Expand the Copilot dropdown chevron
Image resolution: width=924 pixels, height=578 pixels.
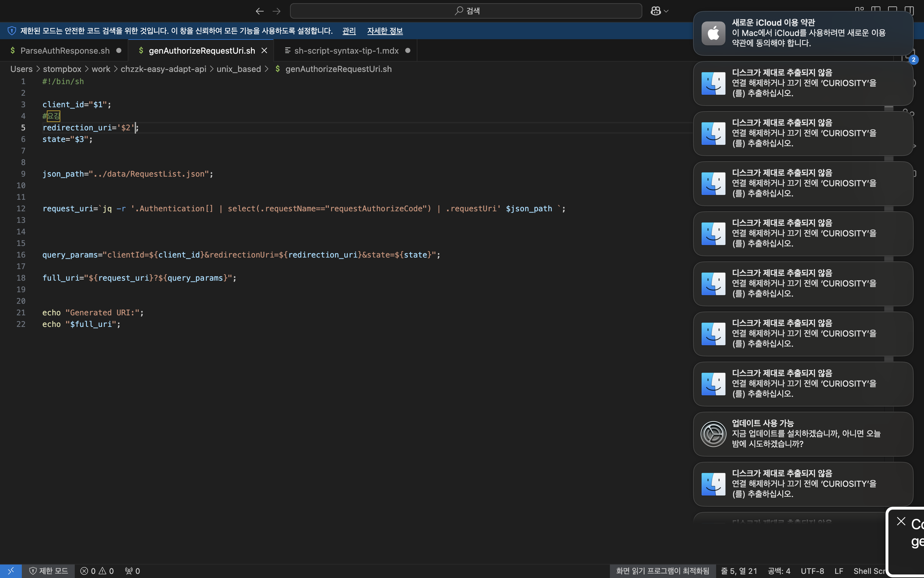[x=666, y=12]
